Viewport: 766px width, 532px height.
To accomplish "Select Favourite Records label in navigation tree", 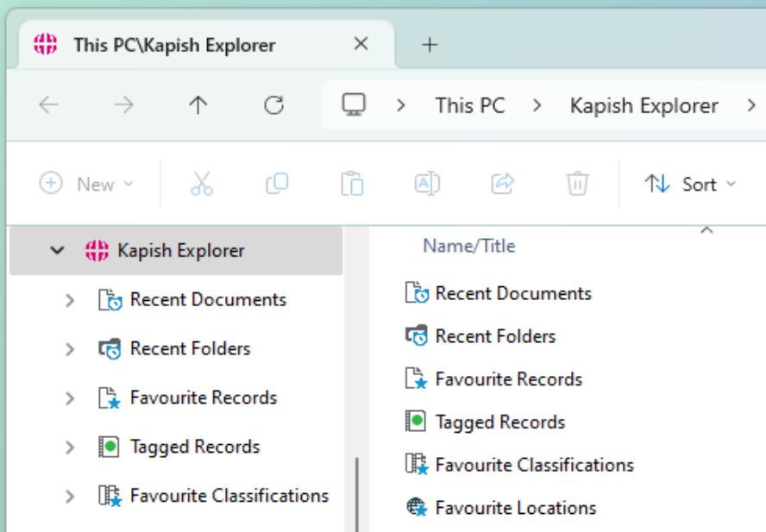I will coord(204,397).
